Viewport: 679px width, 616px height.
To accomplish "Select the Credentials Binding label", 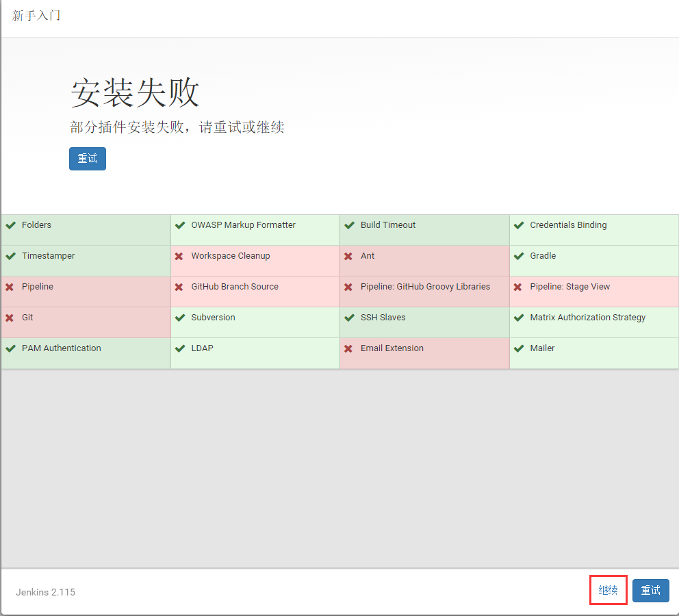I will click(x=568, y=225).
